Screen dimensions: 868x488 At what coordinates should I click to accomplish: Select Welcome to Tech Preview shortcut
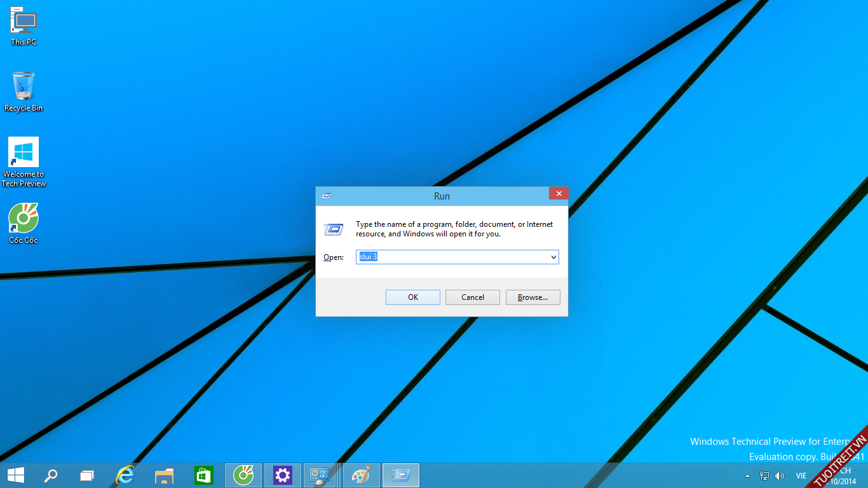pyautogui.click(x=24, y=163)
